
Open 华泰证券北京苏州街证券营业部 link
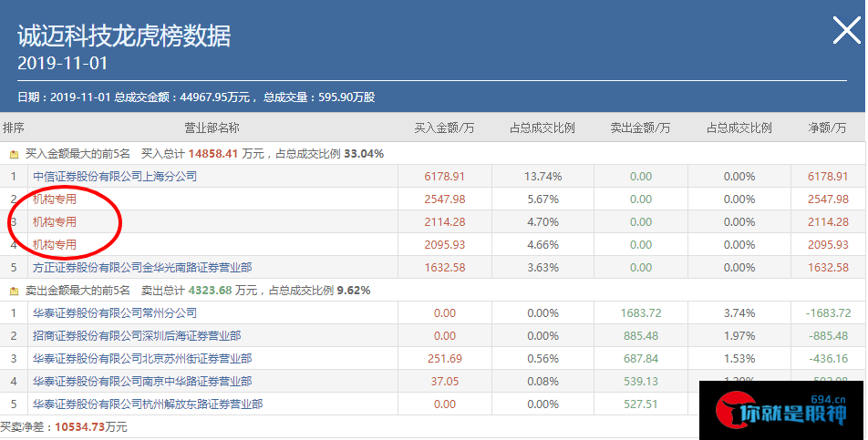(x=142, y=359)
